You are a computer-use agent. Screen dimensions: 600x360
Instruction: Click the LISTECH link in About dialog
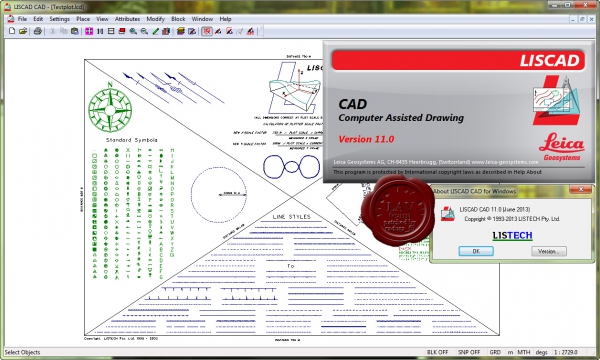pos(512,235)
